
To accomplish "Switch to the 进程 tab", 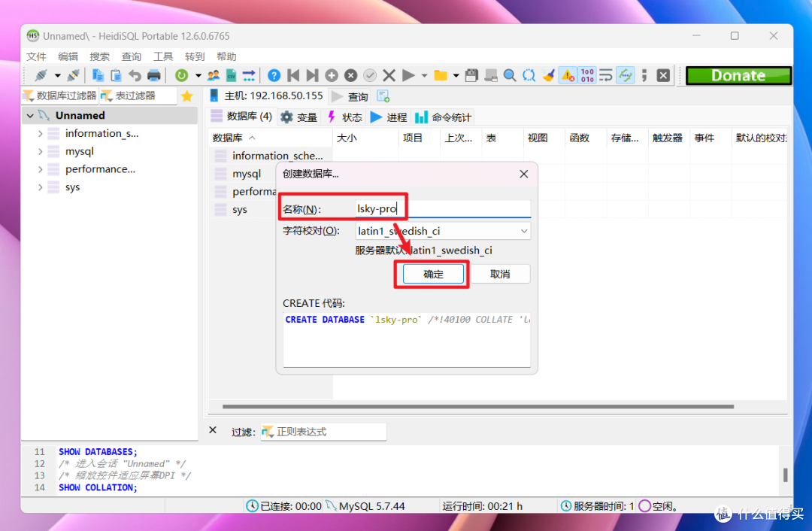I will click(389, 117).
